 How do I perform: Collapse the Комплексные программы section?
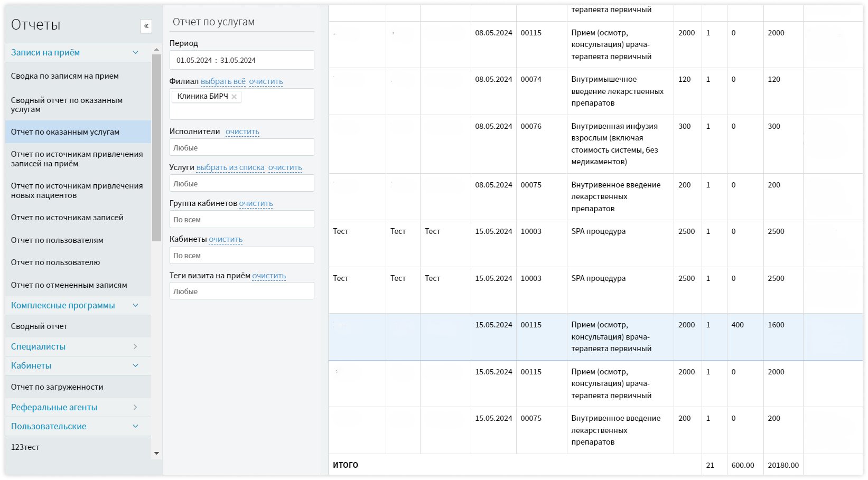tap(135, 305)
